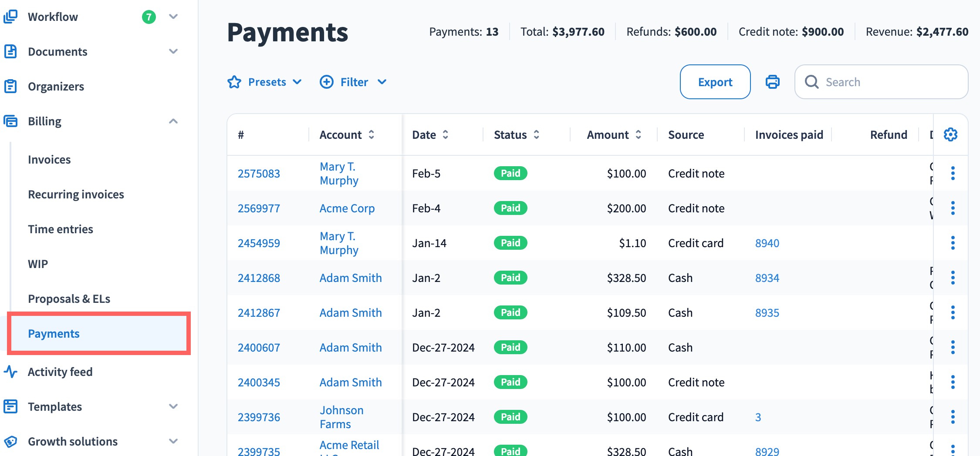Open three-dot menu for payment 2412868
The height and width of the screenshot is (456, 980).
pyautogui.click(x=953, y=278)
